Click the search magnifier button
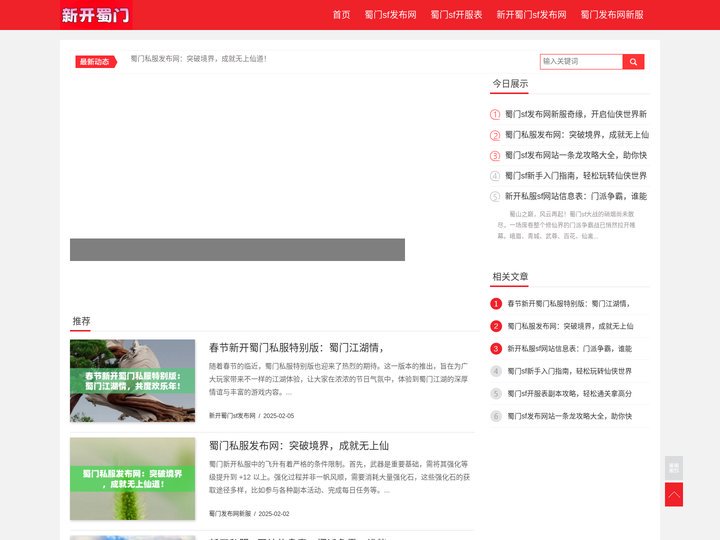This screenshot has height=540, width=720. click(x=633, y=62)
